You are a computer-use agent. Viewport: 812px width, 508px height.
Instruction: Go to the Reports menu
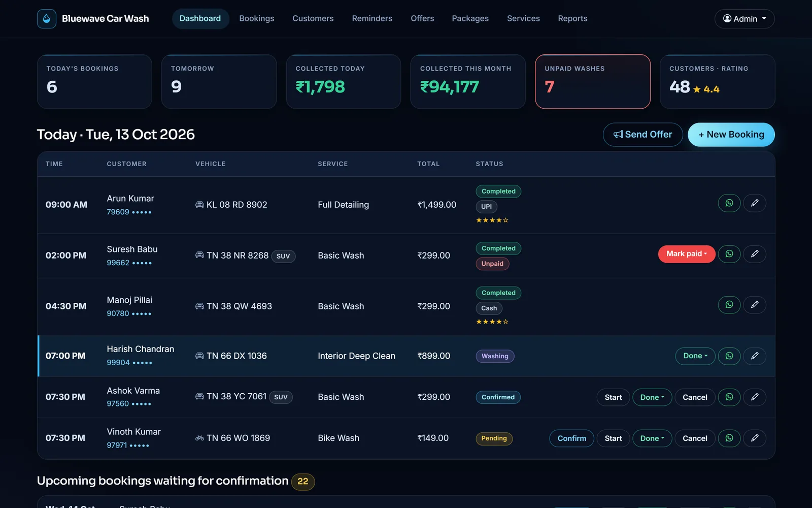[572, 19]
